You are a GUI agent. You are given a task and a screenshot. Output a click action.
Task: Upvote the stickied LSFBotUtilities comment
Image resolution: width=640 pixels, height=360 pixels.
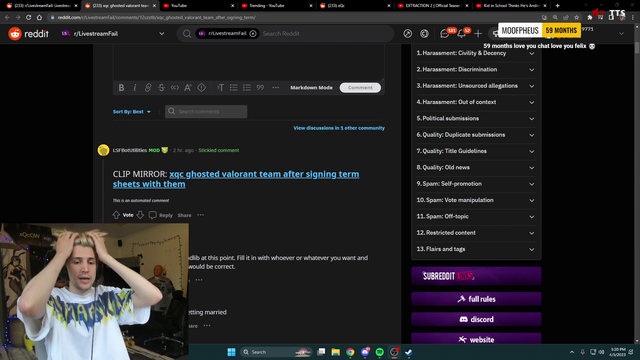pyautogui.click(x=116, y=215)
